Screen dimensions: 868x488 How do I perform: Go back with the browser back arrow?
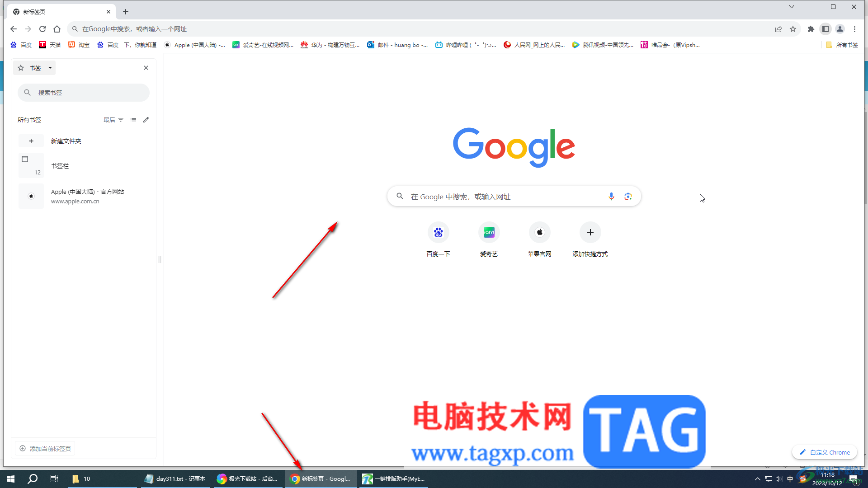(x=14, y=29)
